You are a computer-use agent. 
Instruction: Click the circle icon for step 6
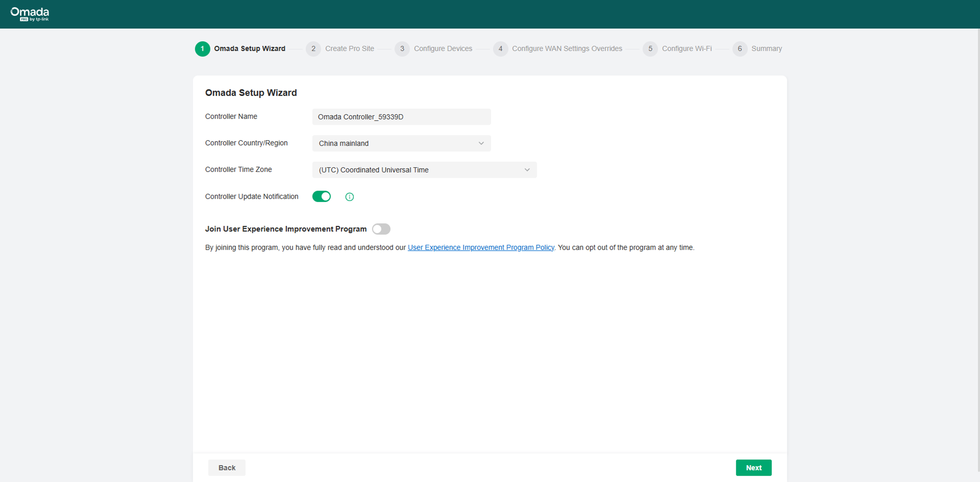[x=740, y=49]
